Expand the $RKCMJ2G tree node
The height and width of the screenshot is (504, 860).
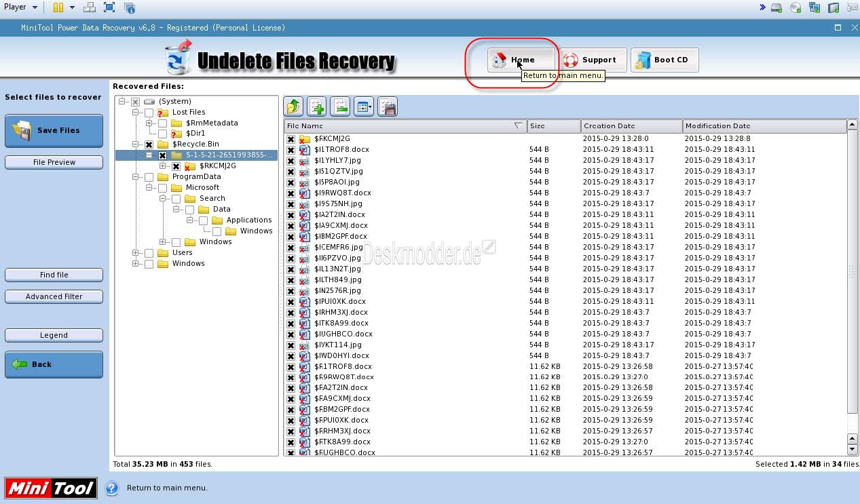(163, 166)
